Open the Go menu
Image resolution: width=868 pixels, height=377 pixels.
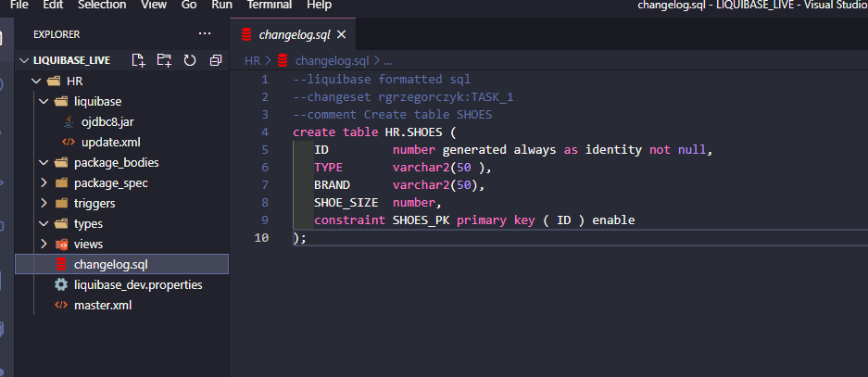coord(189,5)
